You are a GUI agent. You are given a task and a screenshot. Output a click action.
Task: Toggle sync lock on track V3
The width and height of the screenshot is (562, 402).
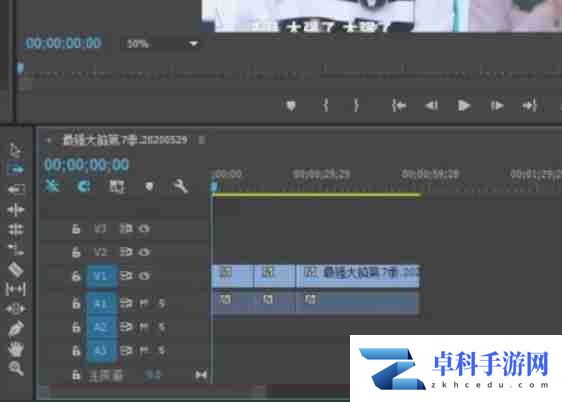[x=126, y=229]
